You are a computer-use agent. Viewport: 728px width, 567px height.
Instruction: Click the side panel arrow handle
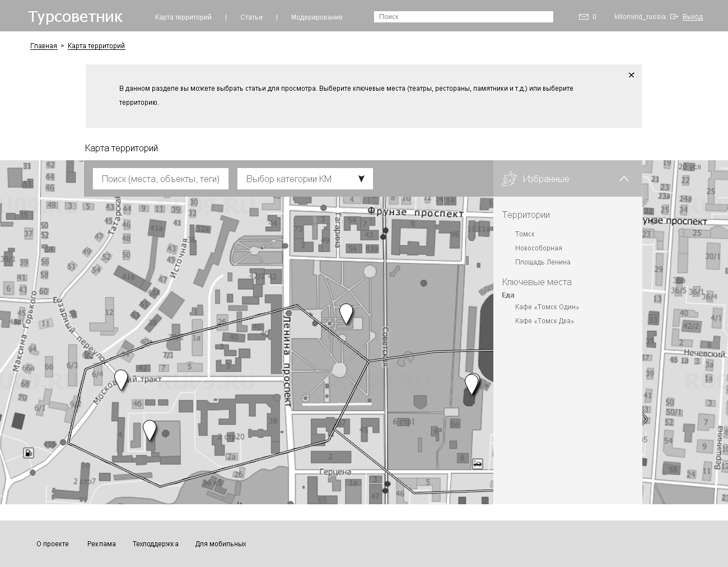click(645, 419)
